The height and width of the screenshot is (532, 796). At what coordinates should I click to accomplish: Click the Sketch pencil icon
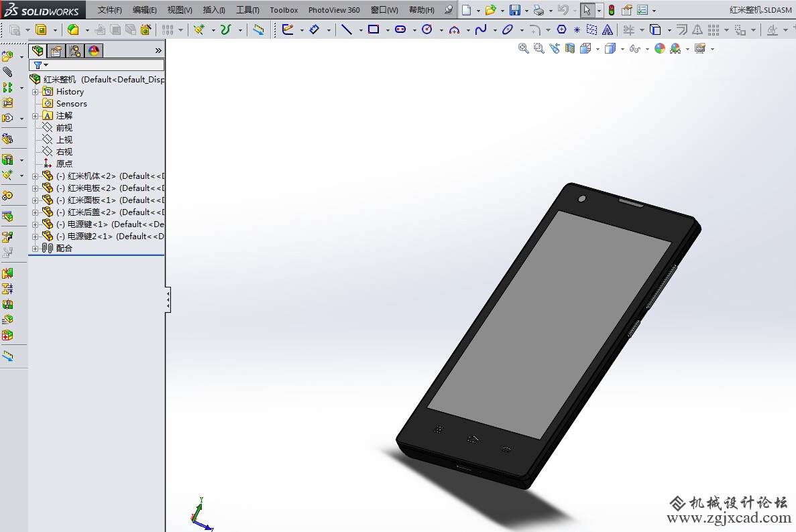[287, 30]
